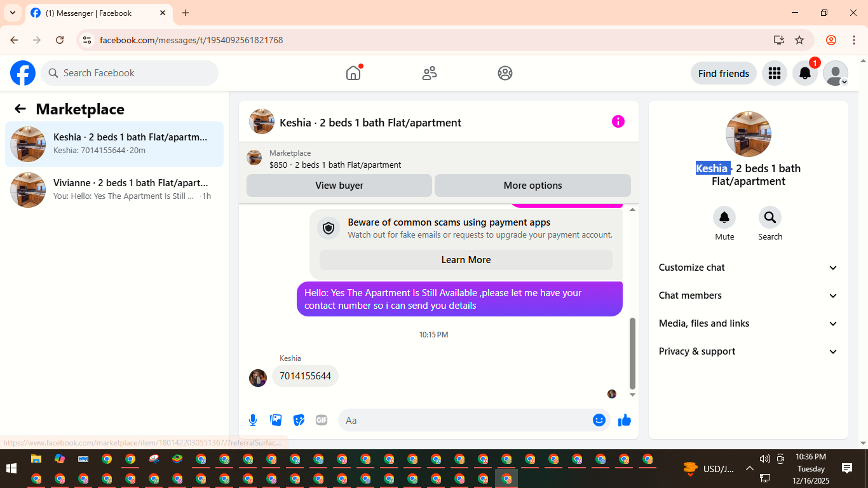This screenshot has width=868, height=488.
Task: Click the Search Facebook input field
Action: point(130,73)
